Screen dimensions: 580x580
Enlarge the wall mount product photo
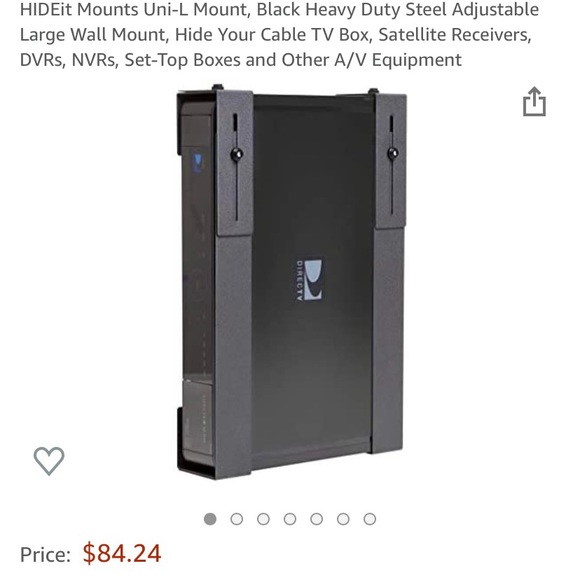point(292,283)
